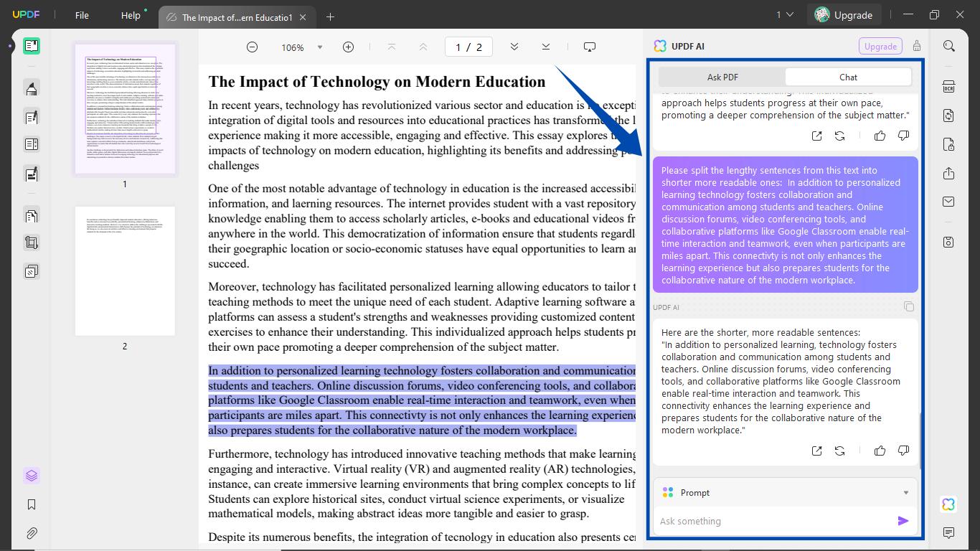The image size is (980, 551).
Task: Share the document using the share icon
Action: tap(948, 173)
